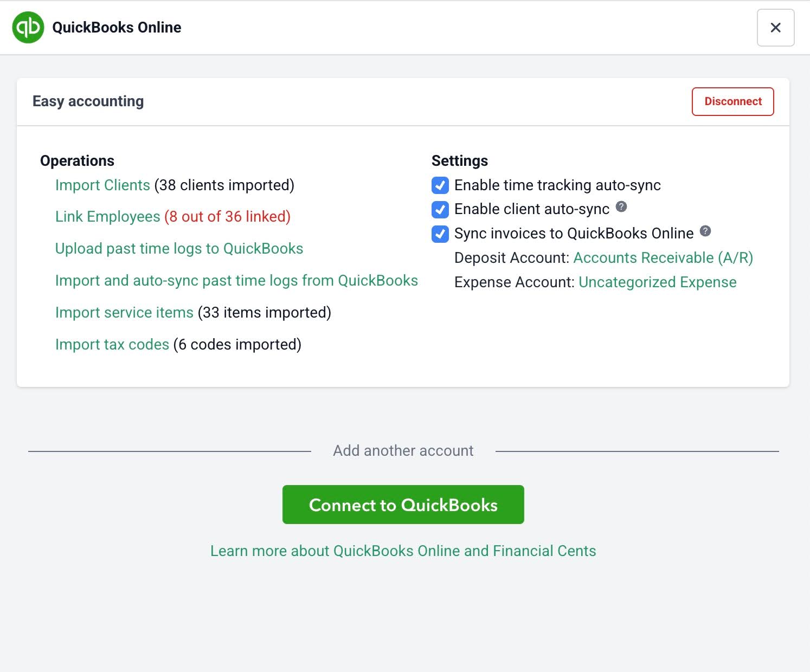Disconnect the Easy accounting account
The height and width of the screenshot is (672, 810).
[x=732, y=101]
